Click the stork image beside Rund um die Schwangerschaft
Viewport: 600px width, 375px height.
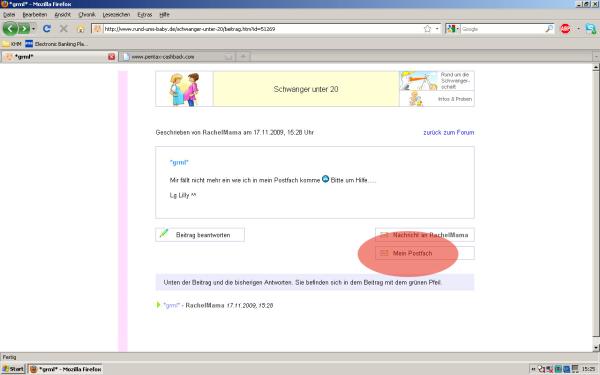click(x=419, y=81)
